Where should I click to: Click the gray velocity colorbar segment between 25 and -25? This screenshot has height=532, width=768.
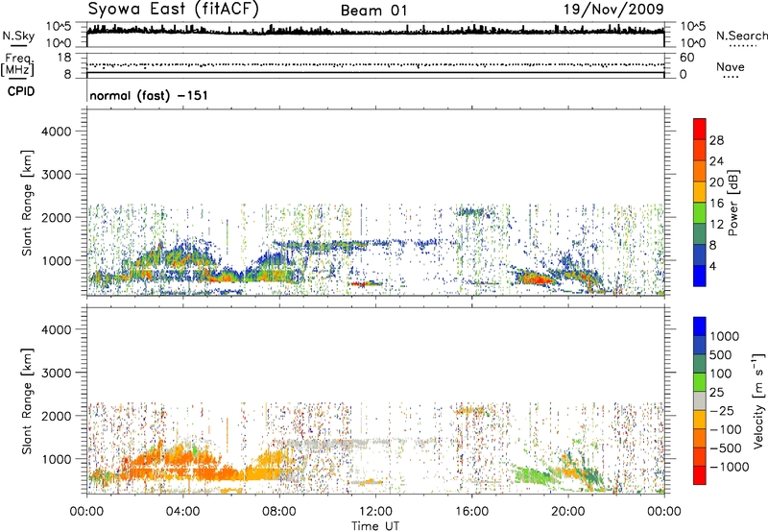click(700, 400)
